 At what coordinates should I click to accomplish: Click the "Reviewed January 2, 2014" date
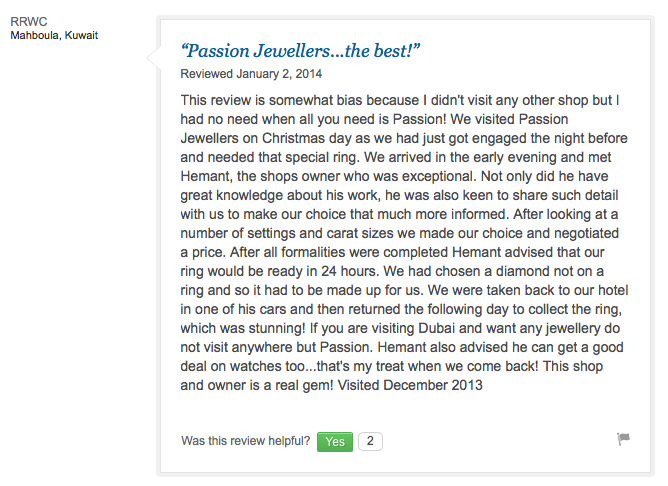tap(251, 74)
